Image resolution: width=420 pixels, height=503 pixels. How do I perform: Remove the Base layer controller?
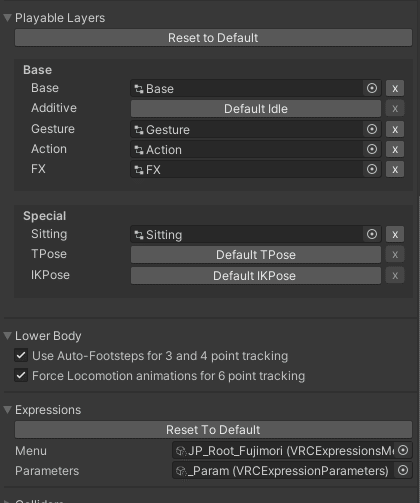pyautogui.click(x=395, y=88)
